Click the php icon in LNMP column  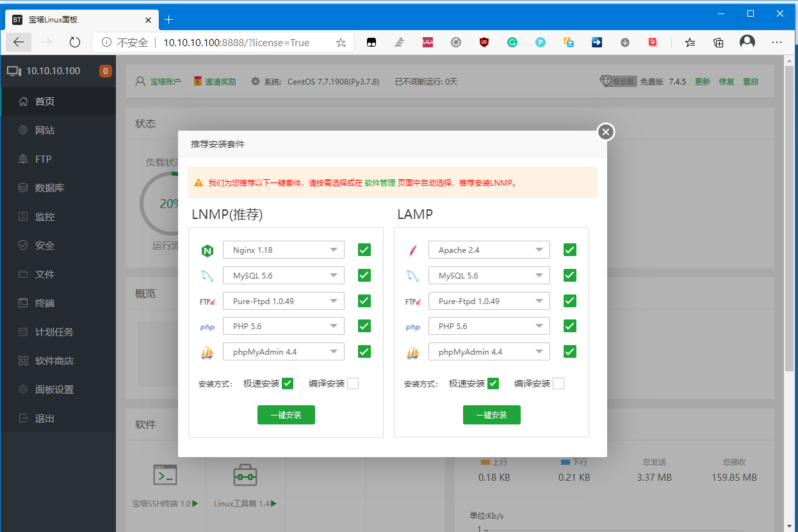point(207,327)
